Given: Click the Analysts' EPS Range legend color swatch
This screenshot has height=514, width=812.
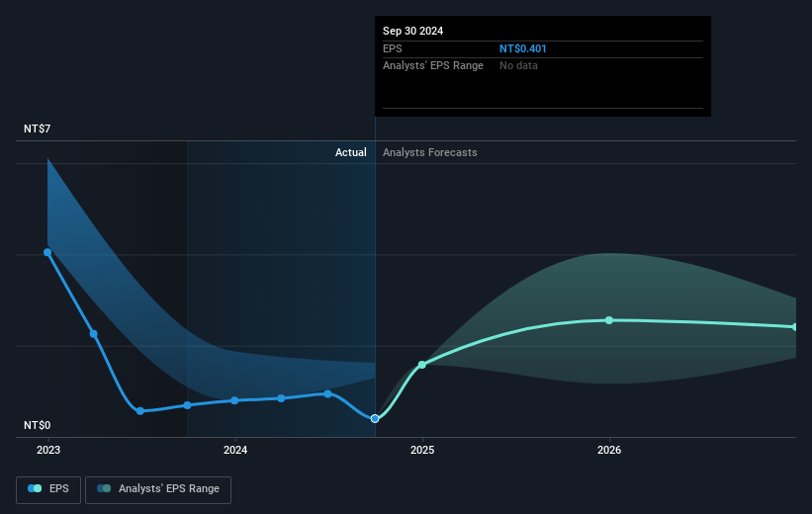Looking at the screenshot, I should (104, 488).
